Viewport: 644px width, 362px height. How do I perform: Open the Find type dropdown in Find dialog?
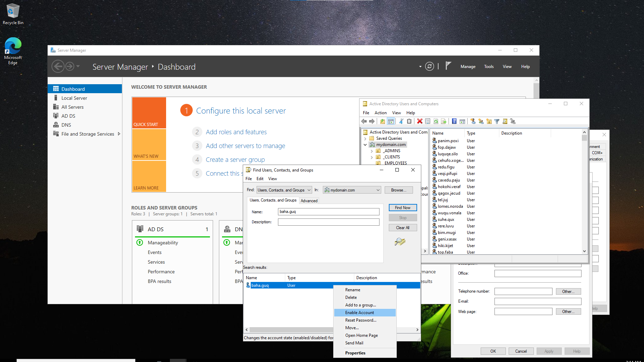tap(284, 190)
